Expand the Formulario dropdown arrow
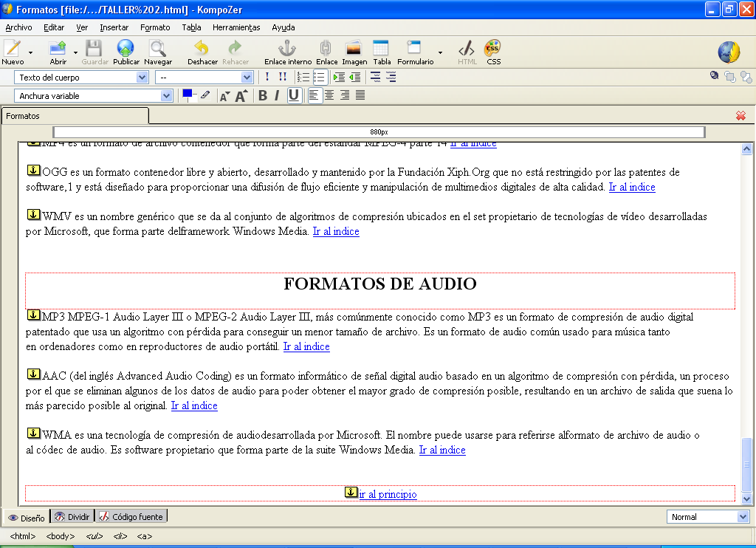 440,52
